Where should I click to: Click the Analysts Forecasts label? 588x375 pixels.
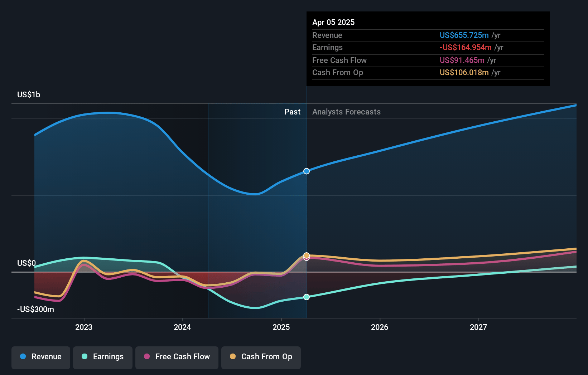(346, 112)
